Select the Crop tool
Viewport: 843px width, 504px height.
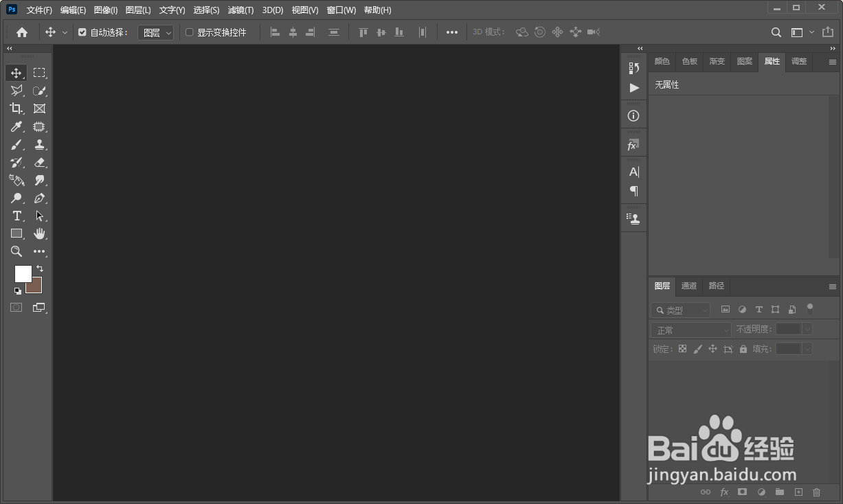16,108
